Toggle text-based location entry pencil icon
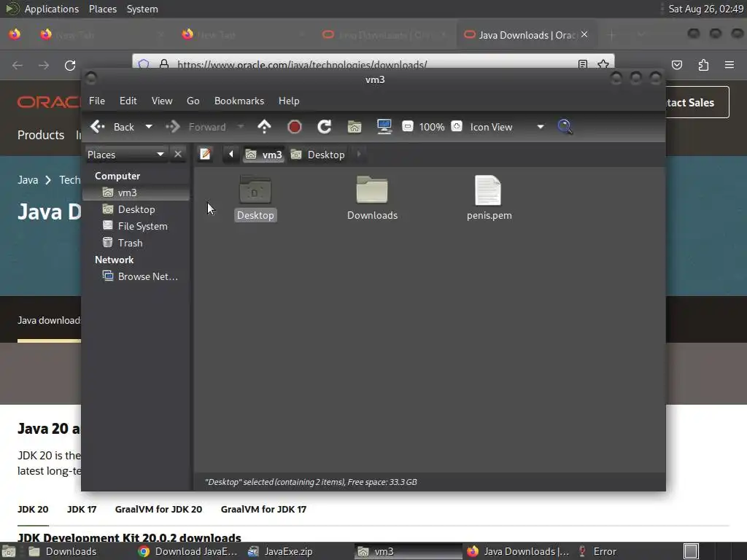Image resolution: width=747 pixels, height=560 pixels. pyautogui.click(x=205, y=155)
